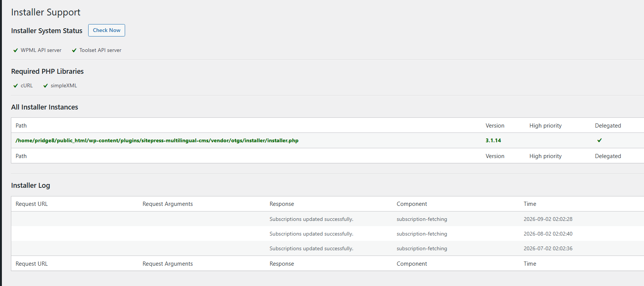Click the Toolset API server checkmark icon

click(74, 50)
